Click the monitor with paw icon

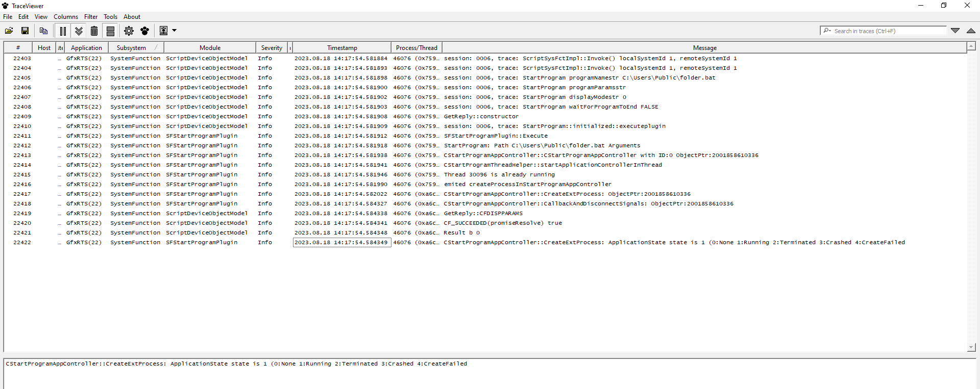coord(163,31)
